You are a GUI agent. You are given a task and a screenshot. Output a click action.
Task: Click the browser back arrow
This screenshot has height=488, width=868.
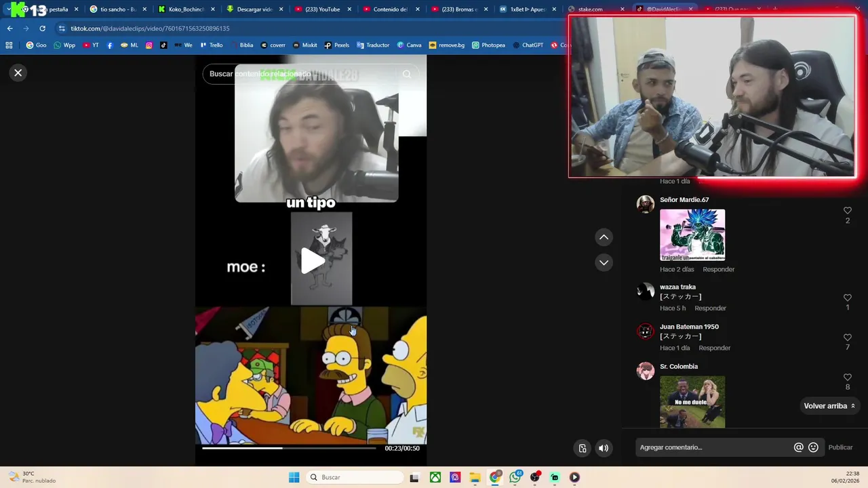click(x=9, y=28)
